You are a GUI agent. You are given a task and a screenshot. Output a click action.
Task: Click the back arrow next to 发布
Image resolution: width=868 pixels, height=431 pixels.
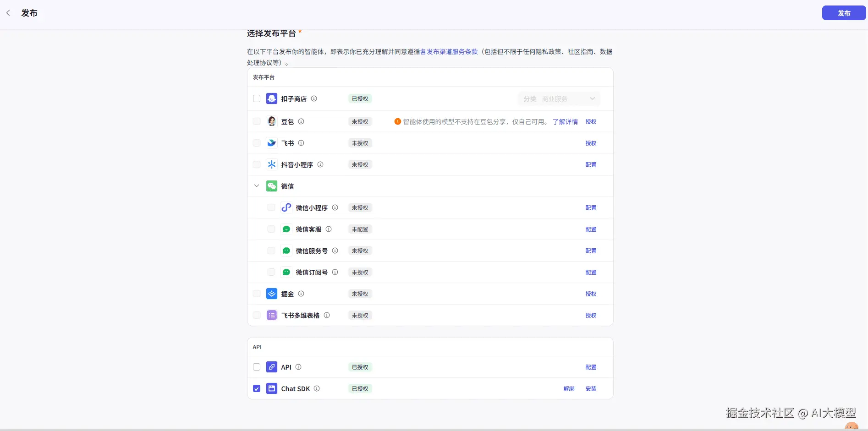point(8,13)
